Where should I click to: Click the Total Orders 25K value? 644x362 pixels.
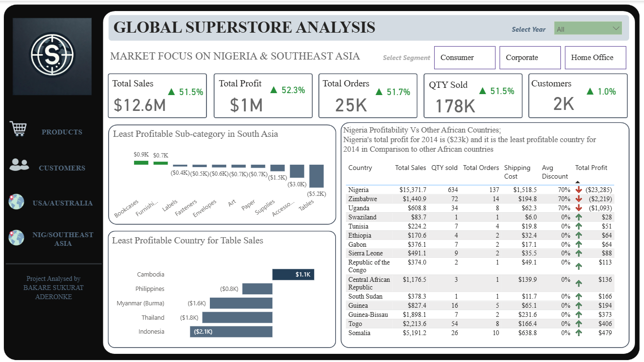351,106
